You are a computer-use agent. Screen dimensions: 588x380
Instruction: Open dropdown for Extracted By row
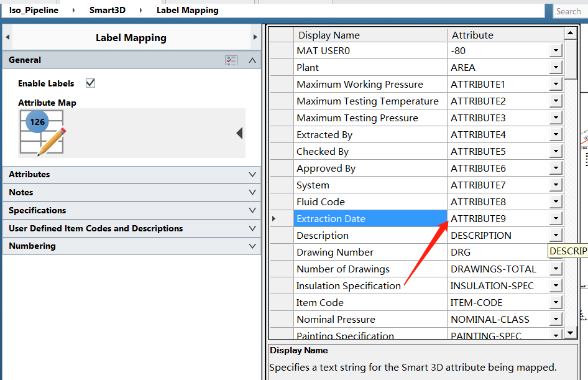click(x=556, y=134)
